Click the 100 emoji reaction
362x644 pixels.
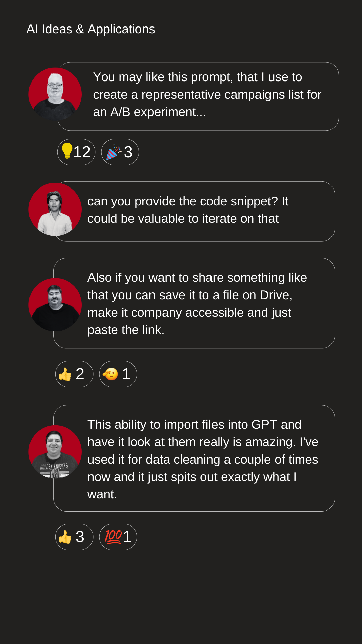[118, 537]
